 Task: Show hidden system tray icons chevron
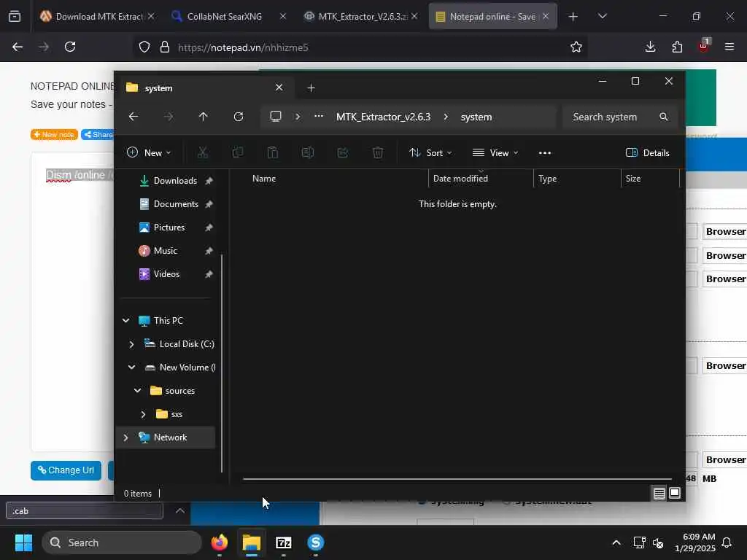coord(616,542)
